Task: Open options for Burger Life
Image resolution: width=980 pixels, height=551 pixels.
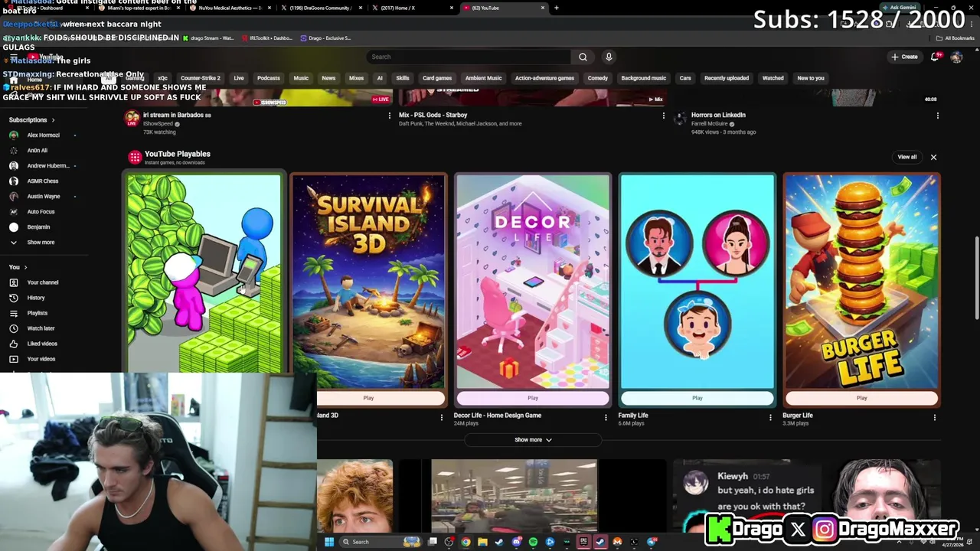Action: click(934, 418)
